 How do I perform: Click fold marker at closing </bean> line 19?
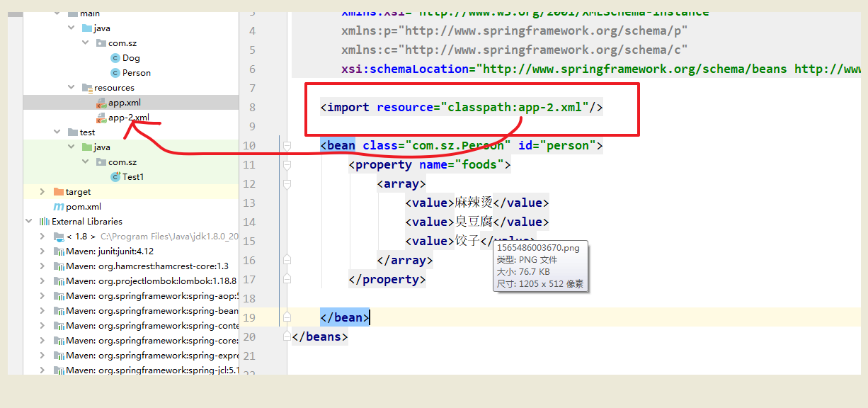click(x=287, y=317)
